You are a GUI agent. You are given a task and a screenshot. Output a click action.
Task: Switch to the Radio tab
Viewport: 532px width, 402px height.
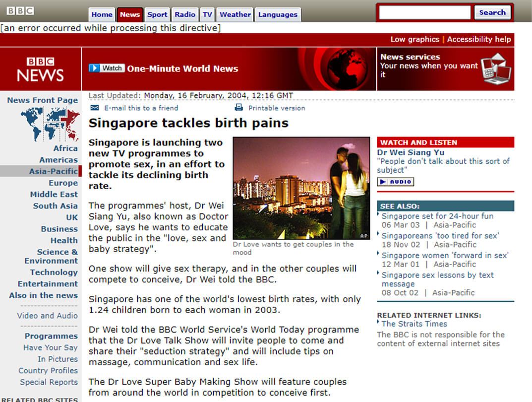(x=185, y=14)
